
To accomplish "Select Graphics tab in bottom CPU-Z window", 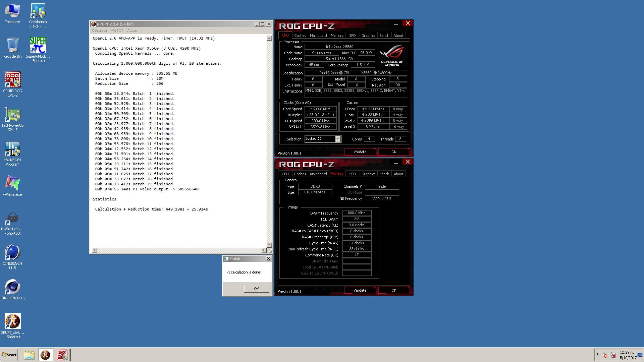I will (x=368, y=174).
